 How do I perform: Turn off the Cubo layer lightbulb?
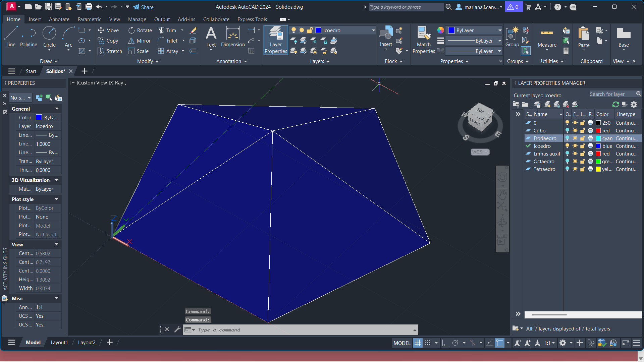567,131
